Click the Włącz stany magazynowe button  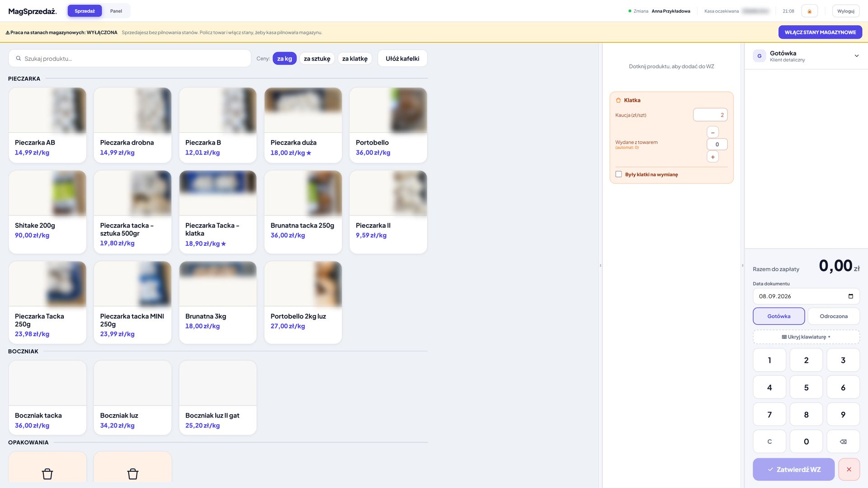(x=820, y=32)
